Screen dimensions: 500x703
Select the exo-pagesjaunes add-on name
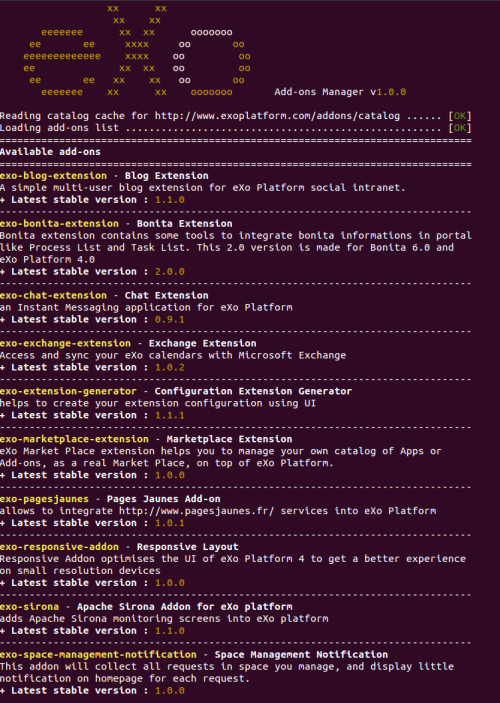[x=44, y=499]
